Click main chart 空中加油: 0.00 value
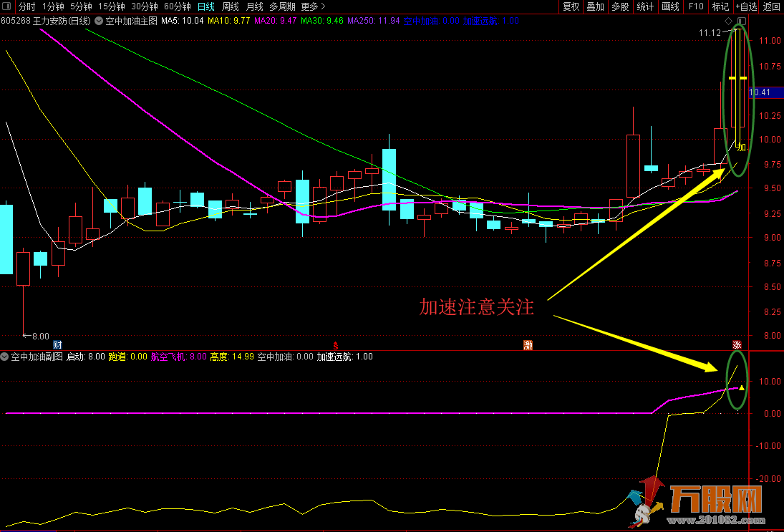784x532 pixels. pyautogui.click(x=432, y=21)
